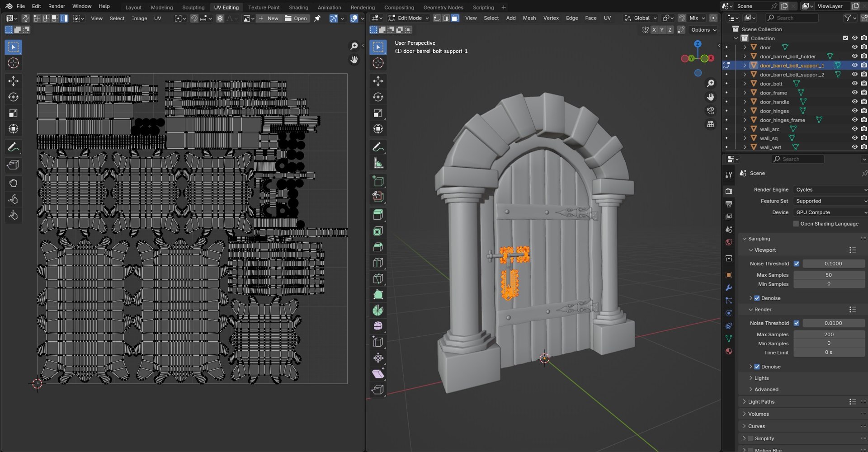The width and height of the screenshot is (868, 452).
Task: Click the New image button
Action: [x=269, y=19]
